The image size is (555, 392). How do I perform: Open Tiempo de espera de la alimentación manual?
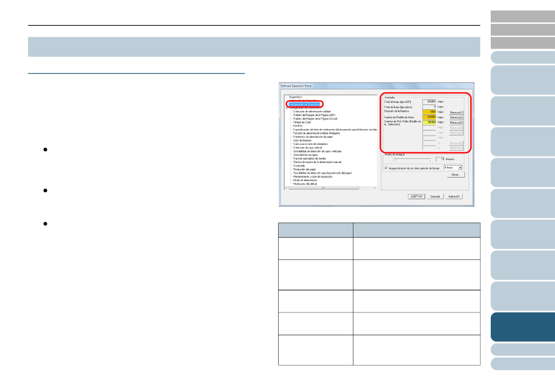pyautogui.click(x=317, y=162)
